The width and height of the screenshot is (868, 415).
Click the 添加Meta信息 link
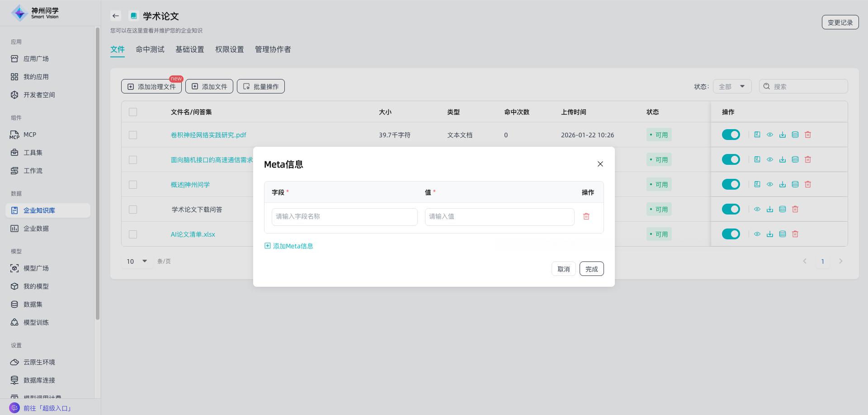(x=289, y=246)
